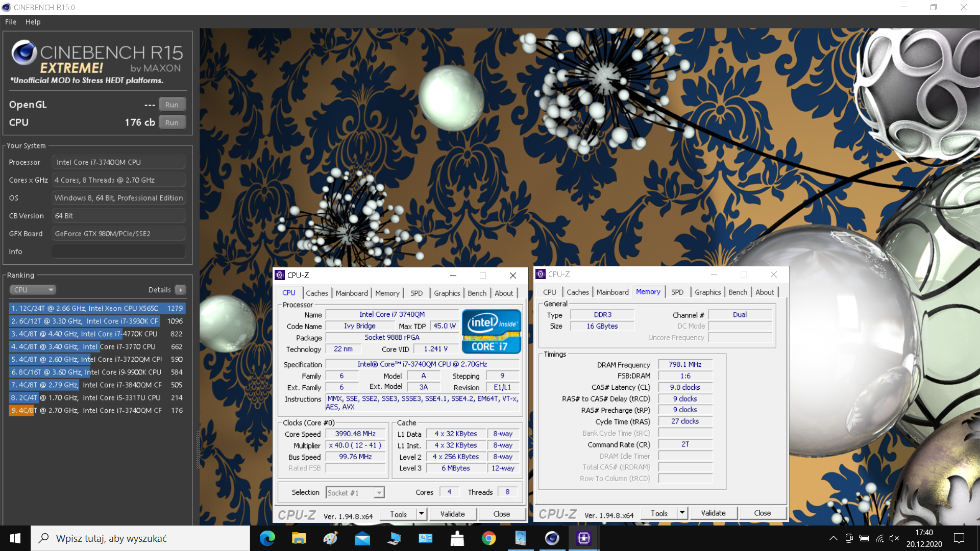Viewport: 980px width, 551px height.
Task: Click DRAM Frequency value 798.1 MHz
Action: pos(685,364)
